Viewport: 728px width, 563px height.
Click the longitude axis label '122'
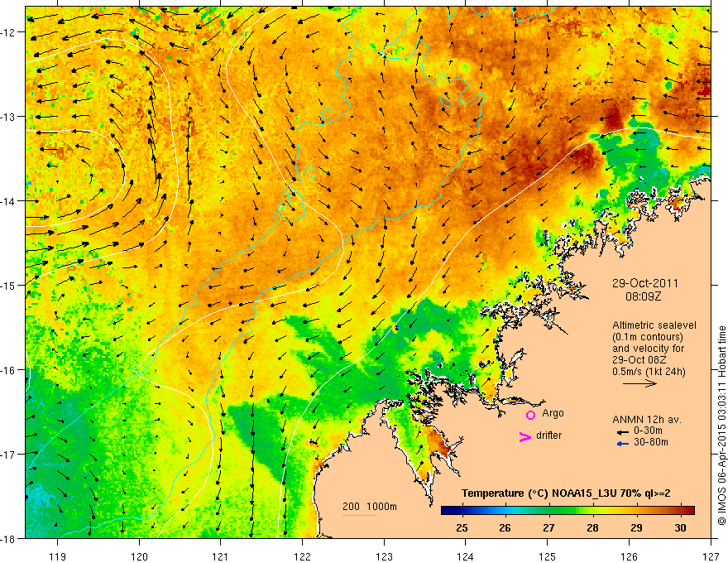302,556
